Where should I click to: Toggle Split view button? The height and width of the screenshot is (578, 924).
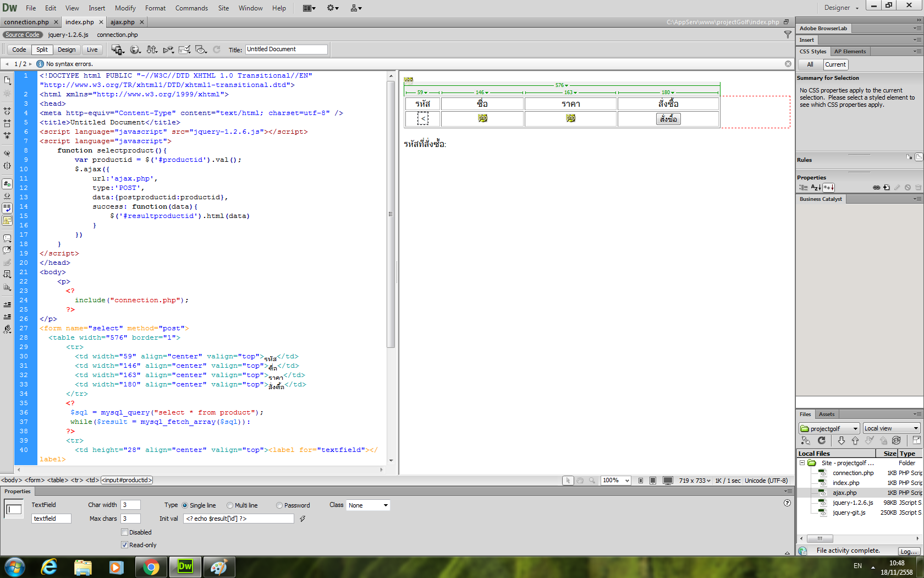pyautogui.click(x=42, y=50)
